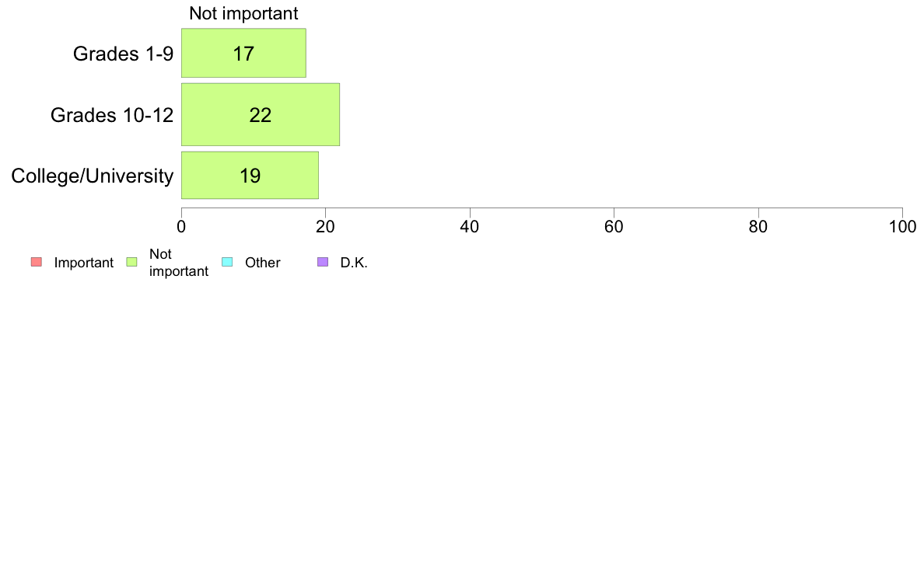This screenshot has width=924, height=572.
Task: Click the Grades 1-9 axis label
Action: (123, 54)
